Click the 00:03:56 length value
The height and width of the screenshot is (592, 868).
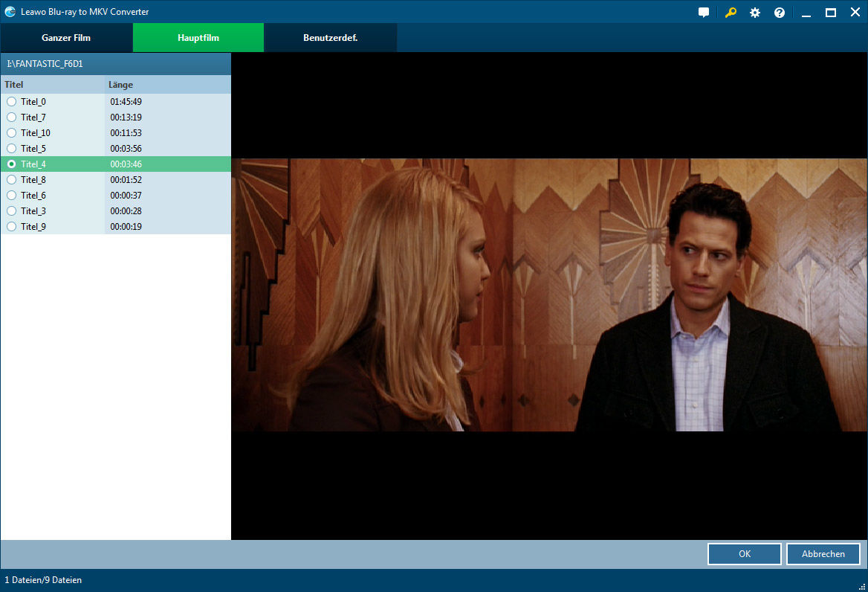[x=126, y=149]
